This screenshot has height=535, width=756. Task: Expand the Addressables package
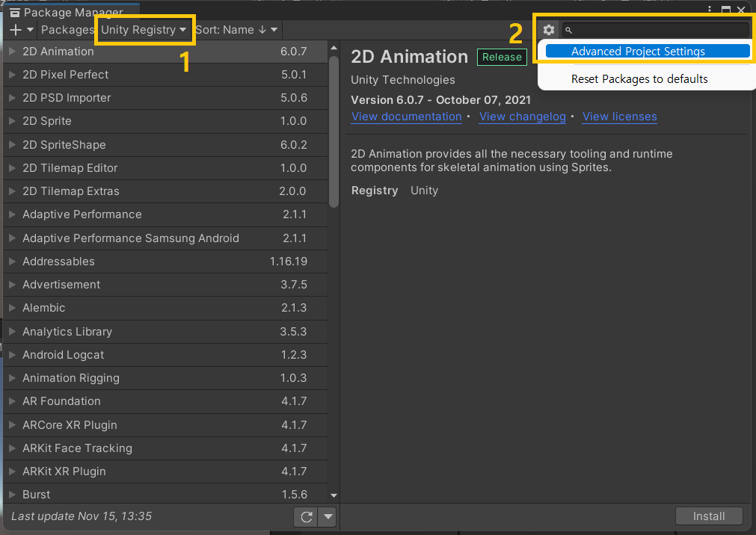(x=12, y=262)
